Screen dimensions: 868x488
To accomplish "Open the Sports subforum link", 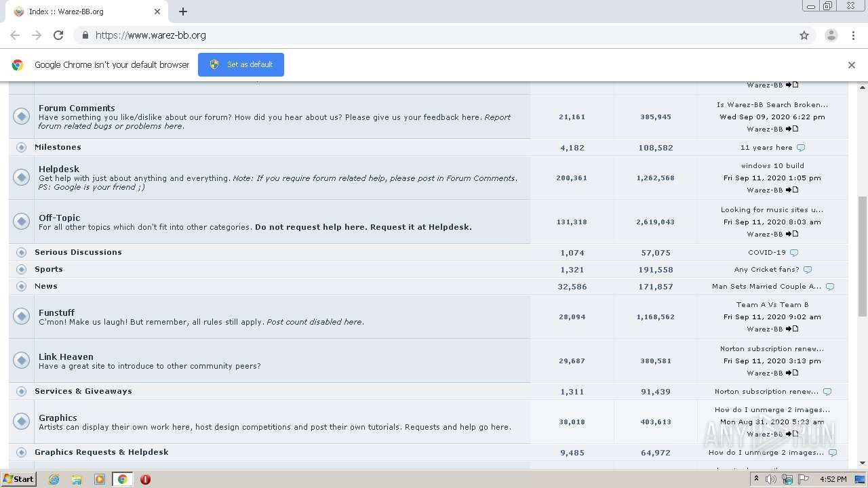I will coord(49,269).
